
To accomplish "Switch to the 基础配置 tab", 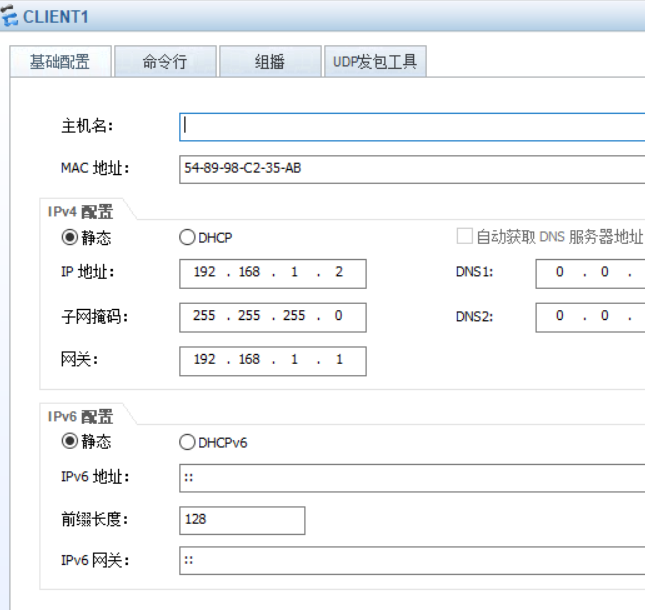I will click(60, 61).
